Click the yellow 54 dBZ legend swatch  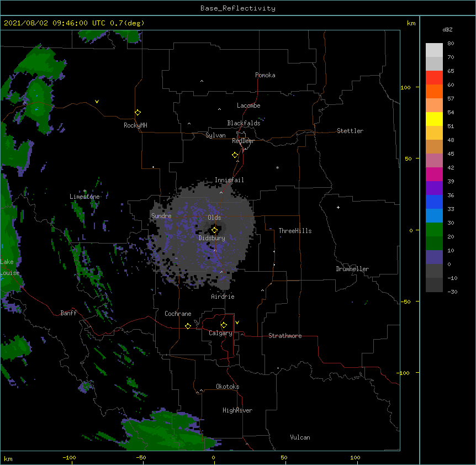tap(434, 119)
